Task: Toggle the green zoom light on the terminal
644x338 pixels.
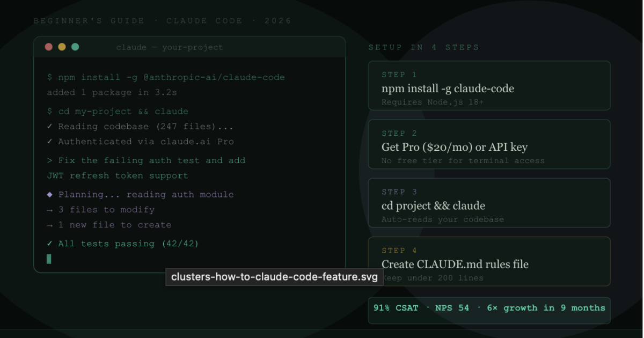Action: click(75, 47)
